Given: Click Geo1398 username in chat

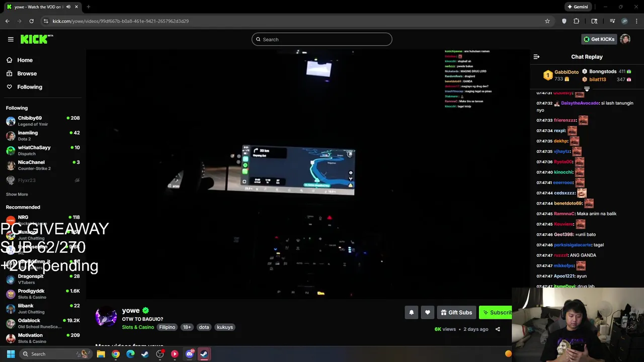Looking at the screenshot, I should 563,234.
